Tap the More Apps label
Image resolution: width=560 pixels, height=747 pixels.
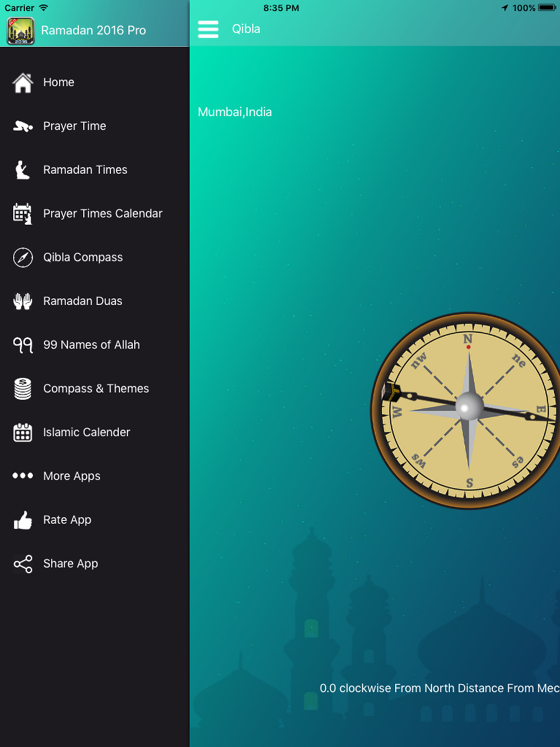click(x=72, y=476)
